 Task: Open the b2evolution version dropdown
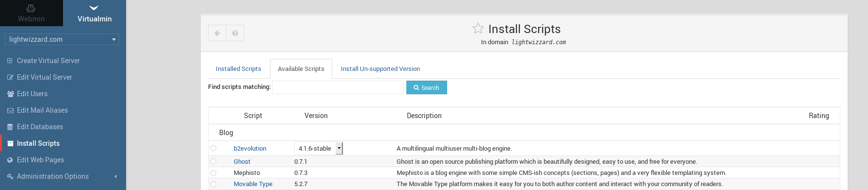(x=319, y=148)
